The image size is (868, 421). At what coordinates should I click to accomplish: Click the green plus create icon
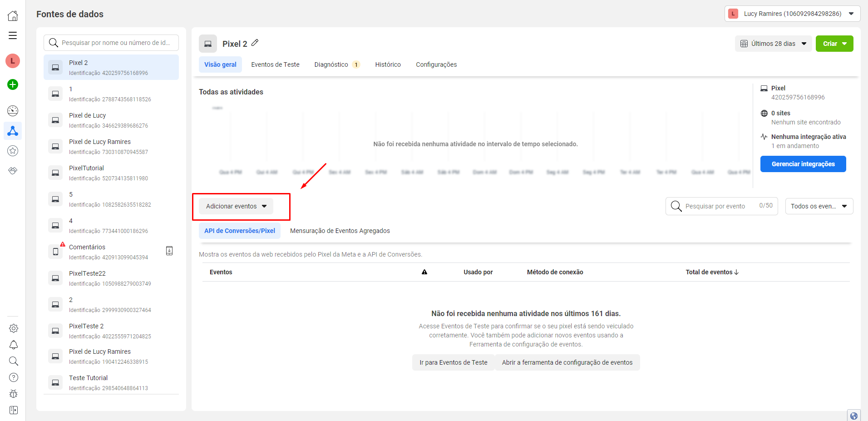[13, 84]
